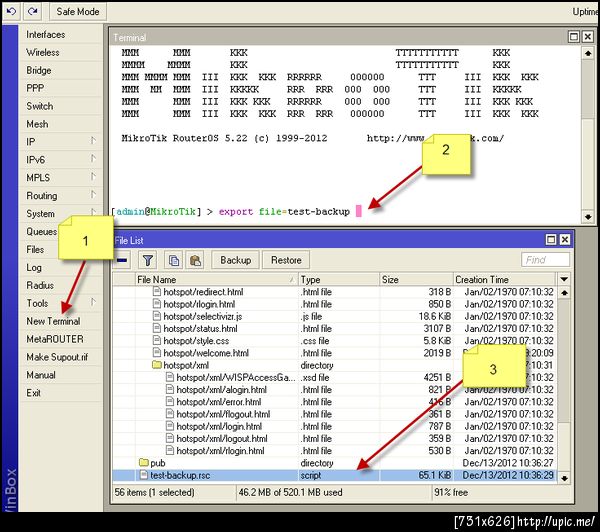Click the Restore button
Viewport: 600px width, 532px height.
coord(286,260)
